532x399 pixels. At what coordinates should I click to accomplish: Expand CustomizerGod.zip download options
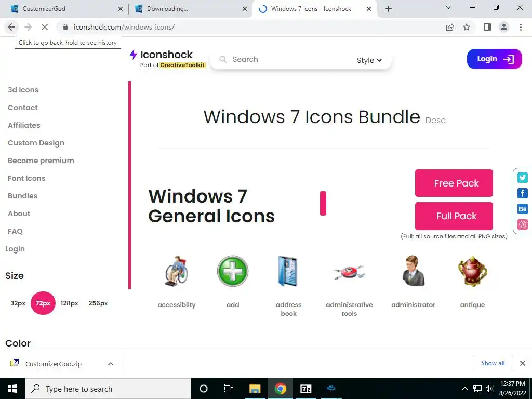[x=111, y=364]
